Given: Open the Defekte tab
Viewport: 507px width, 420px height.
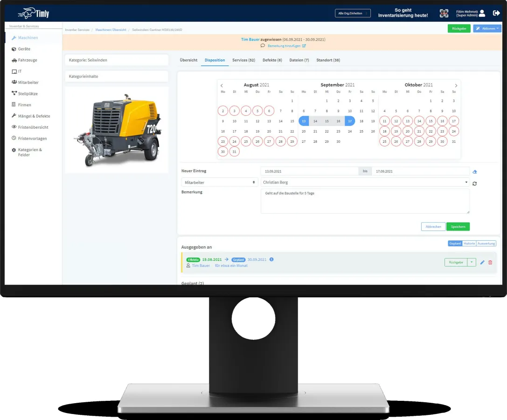Looking at the screenshot, I should pyautogui.click(x=271, y=60).
